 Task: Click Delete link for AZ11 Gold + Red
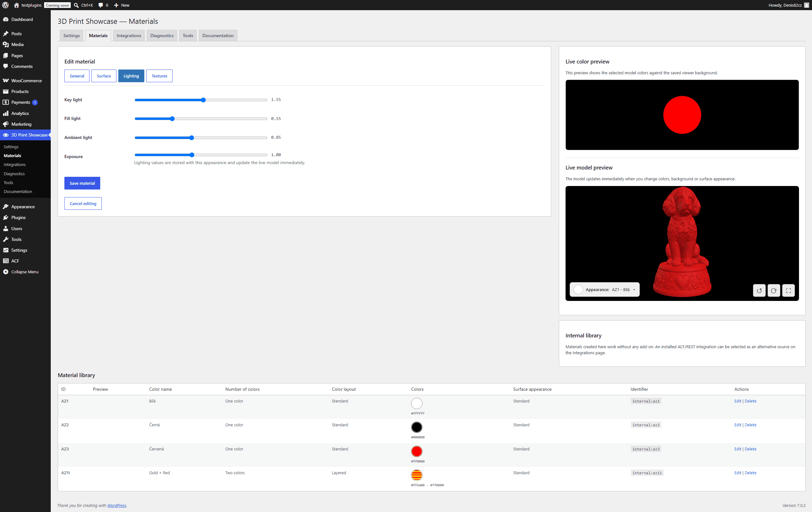[750, 473]
